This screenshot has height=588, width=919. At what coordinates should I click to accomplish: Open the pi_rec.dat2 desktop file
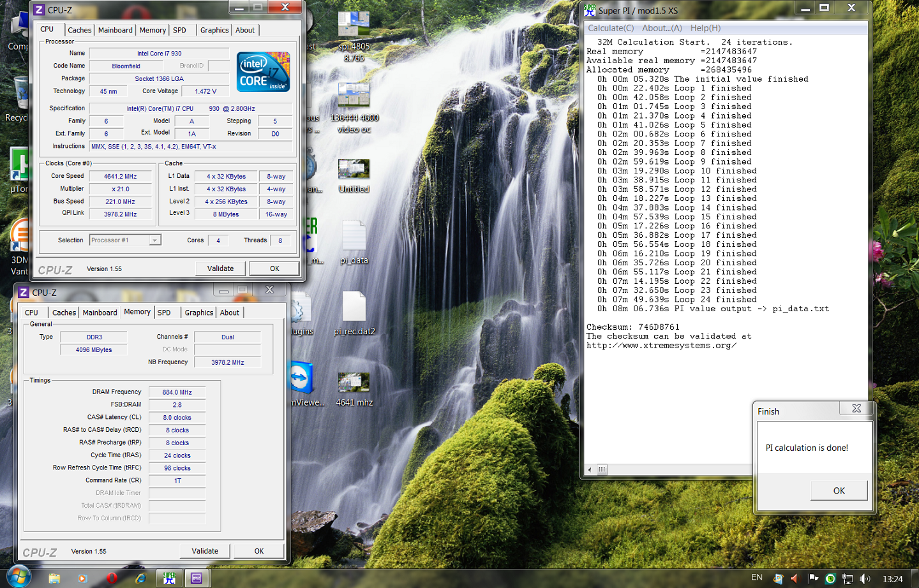click(x=354, y=313)
